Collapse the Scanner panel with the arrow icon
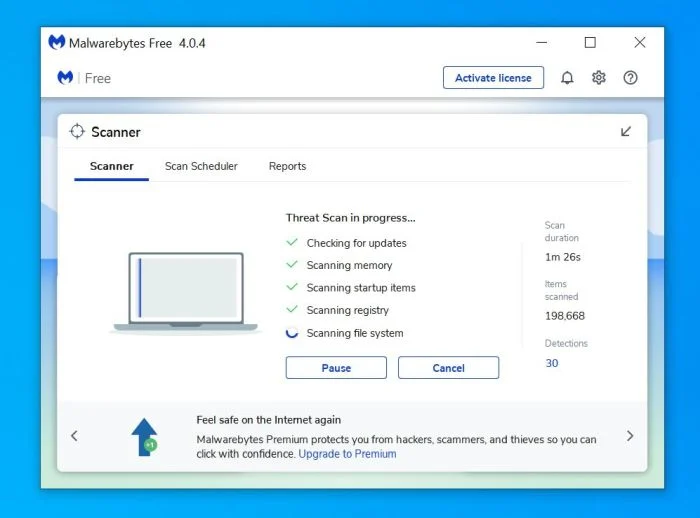Screen dimensions: 700x518 (626, 131)
